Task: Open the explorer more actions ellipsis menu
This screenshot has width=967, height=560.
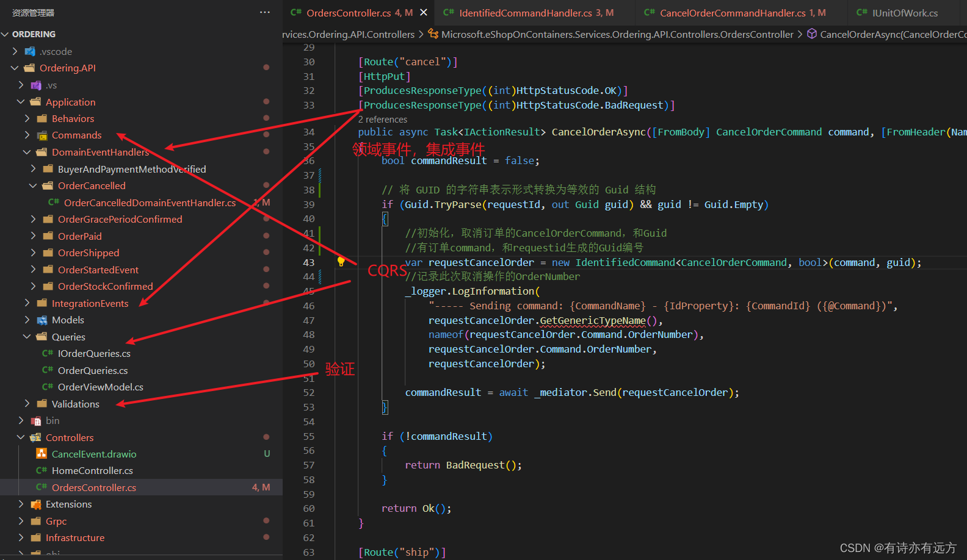Action: (x=264, y=12)
